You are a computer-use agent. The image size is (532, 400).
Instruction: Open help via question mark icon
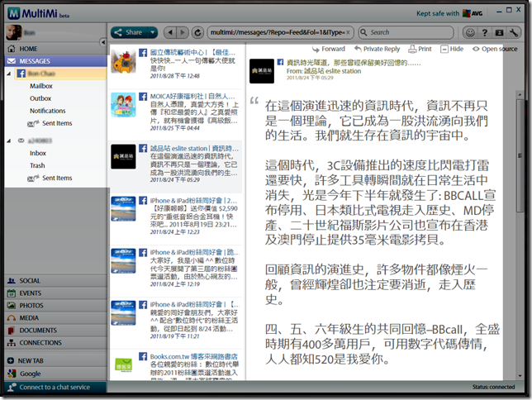(484, 33)
